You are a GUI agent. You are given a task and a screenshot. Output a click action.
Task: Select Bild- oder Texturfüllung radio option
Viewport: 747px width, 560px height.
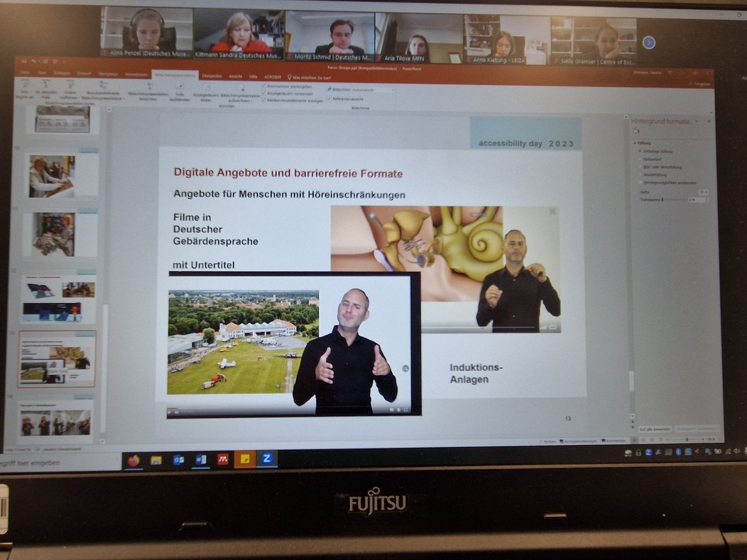click(640, 167)
